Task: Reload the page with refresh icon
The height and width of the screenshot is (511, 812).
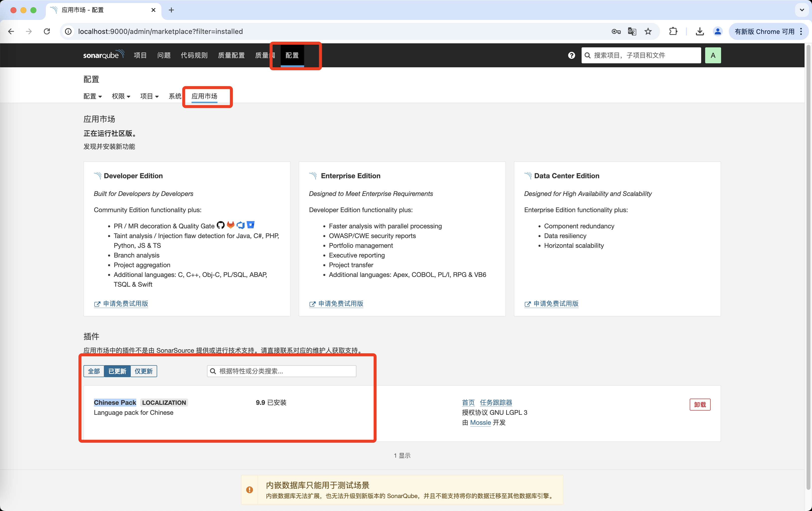Action: (x=47, y=31)
